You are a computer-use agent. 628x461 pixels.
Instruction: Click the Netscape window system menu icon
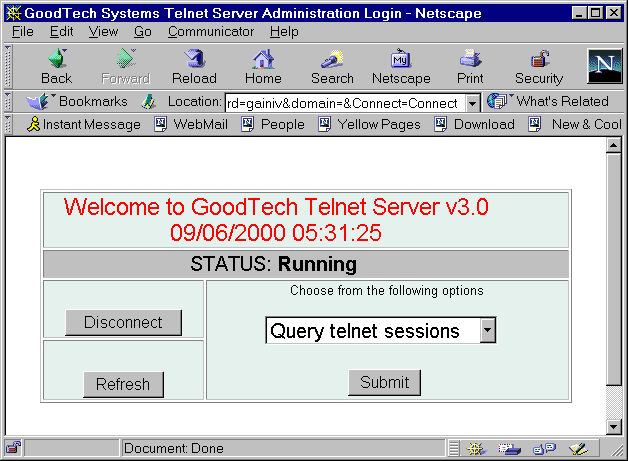(14, 13)
